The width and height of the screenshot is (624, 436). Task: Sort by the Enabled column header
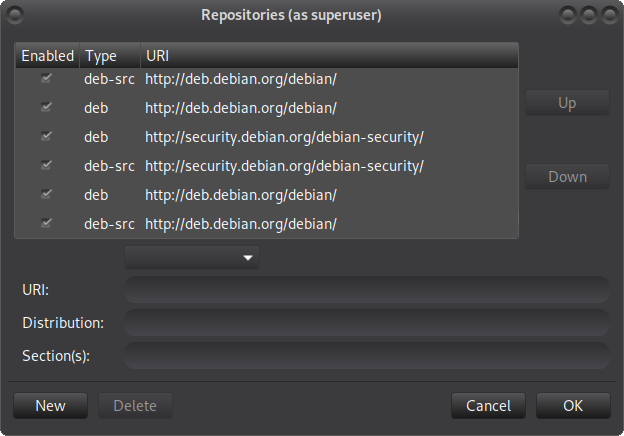[x=47, y=56]
